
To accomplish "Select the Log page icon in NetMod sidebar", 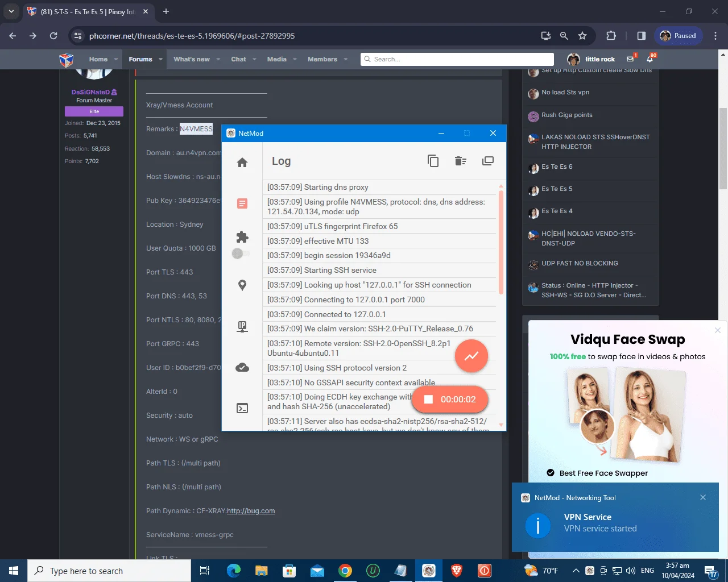I will coord(242,203).
